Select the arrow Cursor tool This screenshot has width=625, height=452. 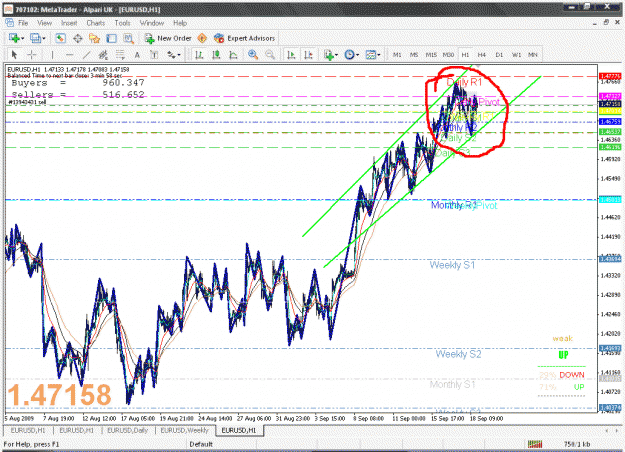(14, 55)
